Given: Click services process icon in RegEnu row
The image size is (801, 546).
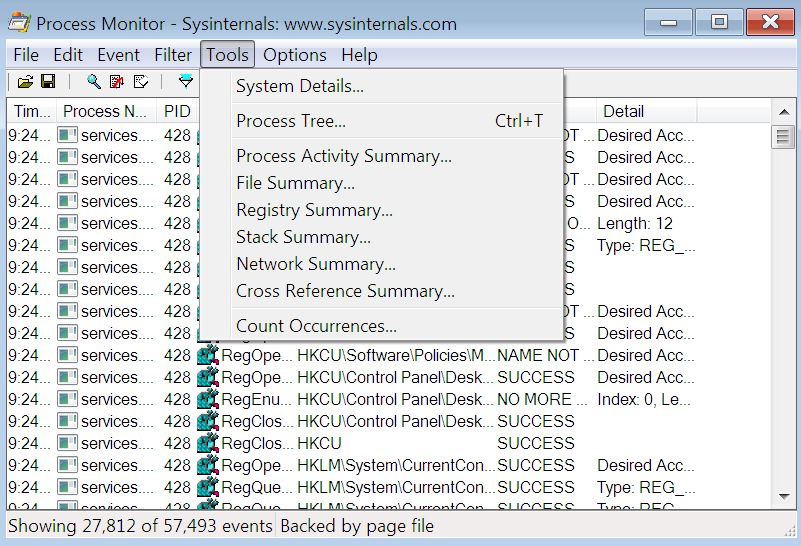Looking at the screenshot, I should (x=67, y=399).
